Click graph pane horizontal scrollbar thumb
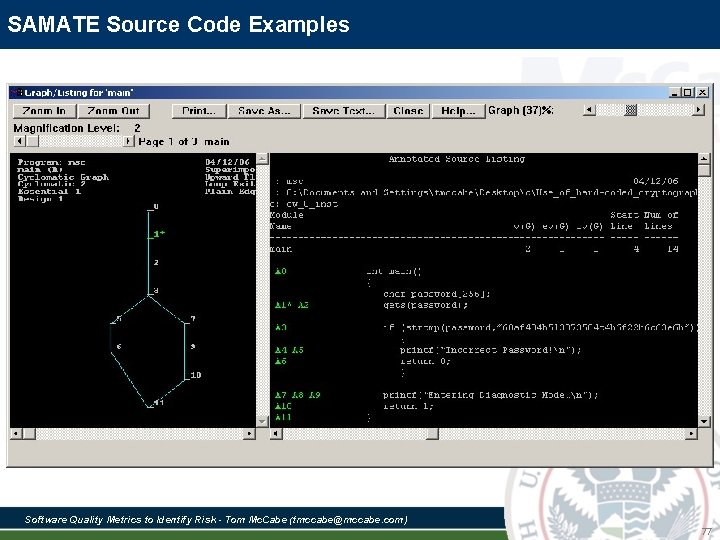Viewport: 720px width, 540px height. point(29,433)
